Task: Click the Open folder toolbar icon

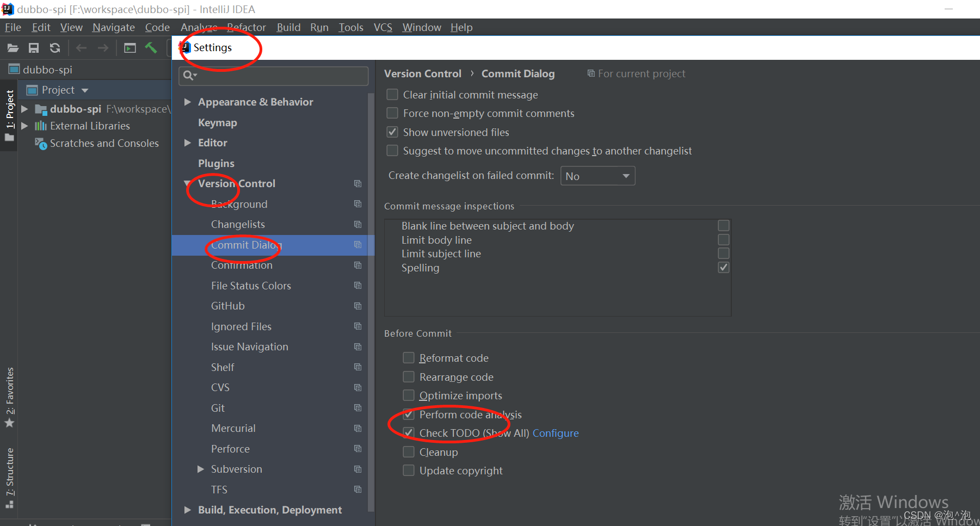Action: [x=13, y=48]
